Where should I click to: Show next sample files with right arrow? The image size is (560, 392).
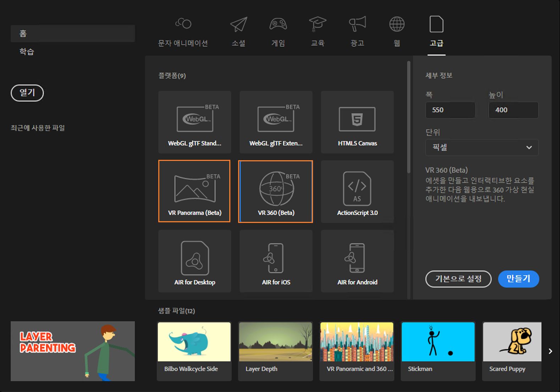point(550,351)
